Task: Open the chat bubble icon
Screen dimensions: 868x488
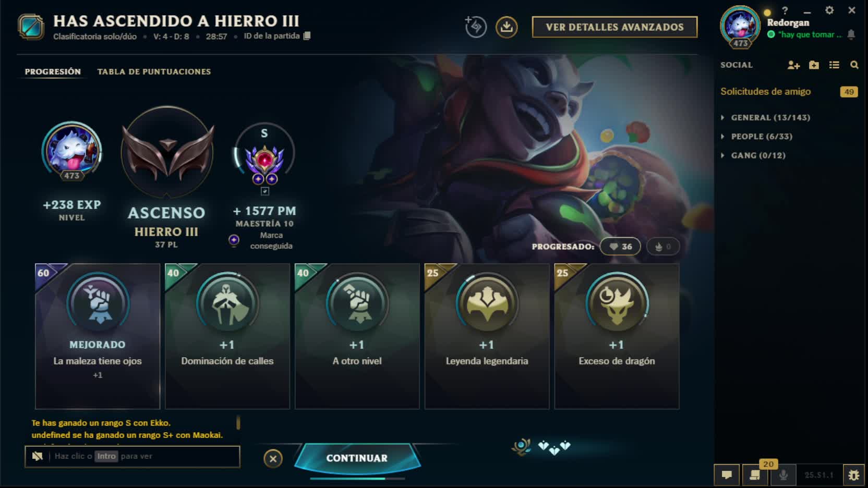Action: (x=727, y=474)
